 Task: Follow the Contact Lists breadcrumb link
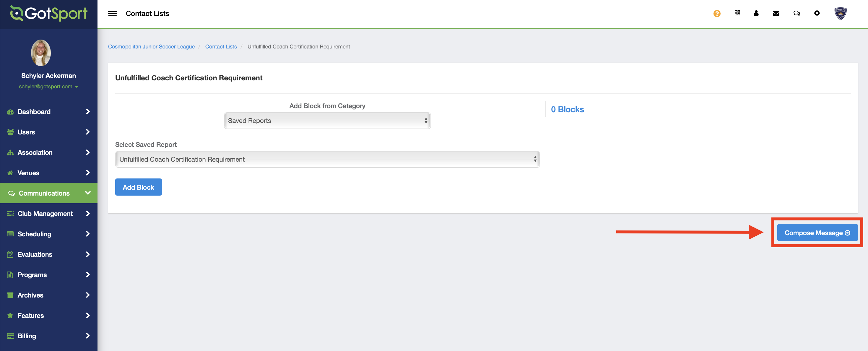coord(221,46)
